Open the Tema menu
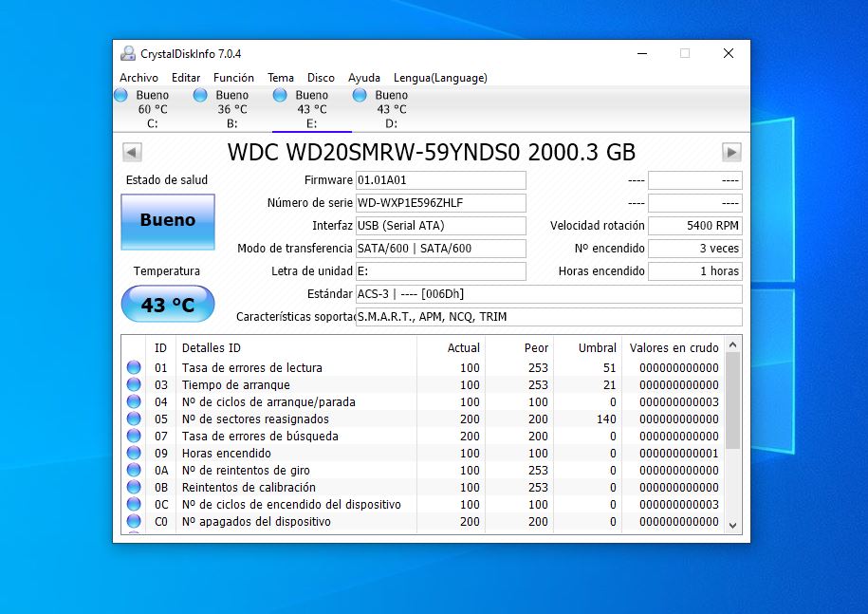This screenshot has height=614, width=868. pos(281,77)
